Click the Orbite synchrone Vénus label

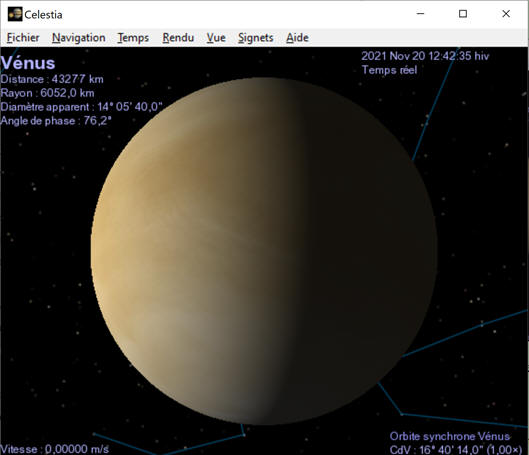(x=450, y=436)
